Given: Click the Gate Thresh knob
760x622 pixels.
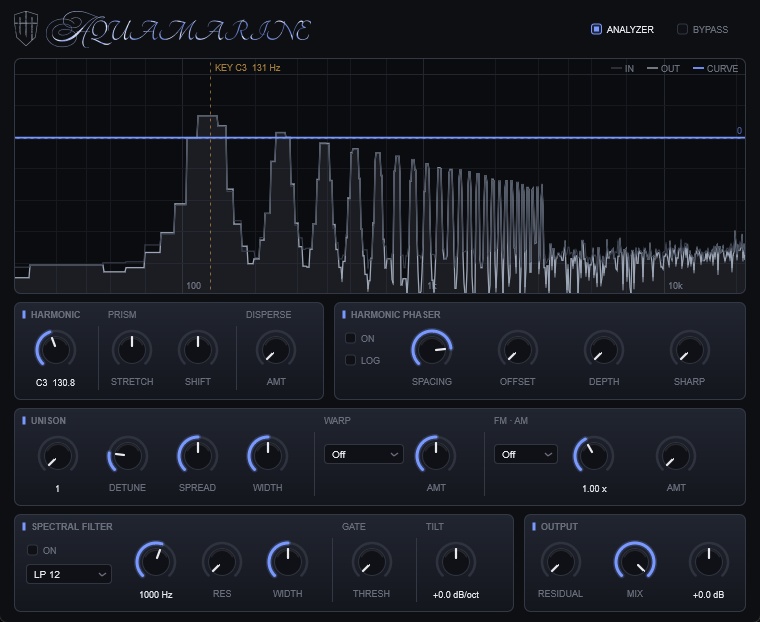Looking at the screenshot, I should click(x=372, y=561).
